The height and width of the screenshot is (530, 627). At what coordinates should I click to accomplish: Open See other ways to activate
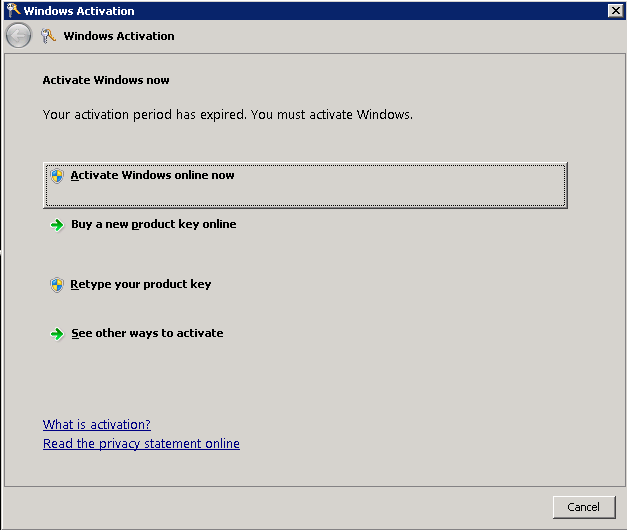point(147,333)
